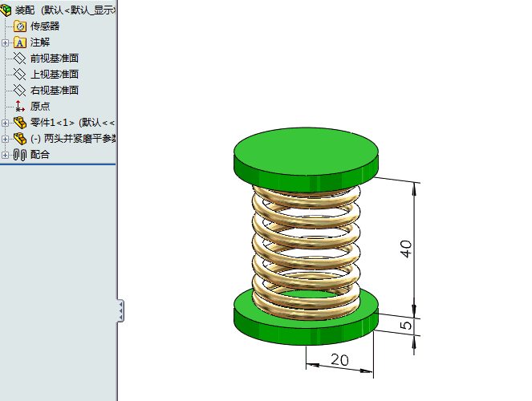
Task: Select the 装配 (默认<默认_显示 root item
Action: point(65,10)
